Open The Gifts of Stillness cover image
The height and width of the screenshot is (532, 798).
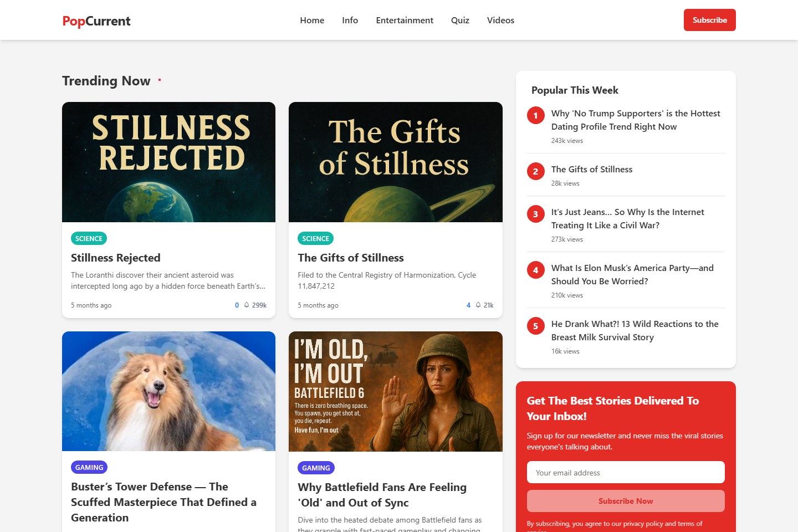tap(395, 162)
